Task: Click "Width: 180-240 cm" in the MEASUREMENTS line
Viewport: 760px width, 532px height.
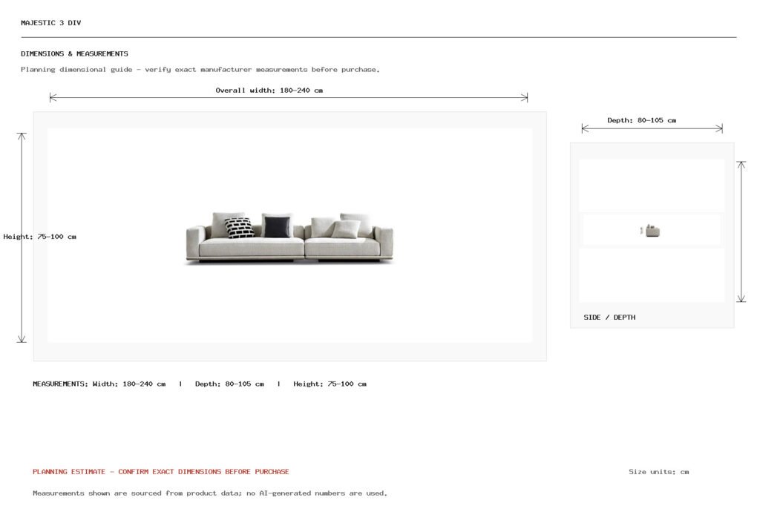Action: point(129,384)
